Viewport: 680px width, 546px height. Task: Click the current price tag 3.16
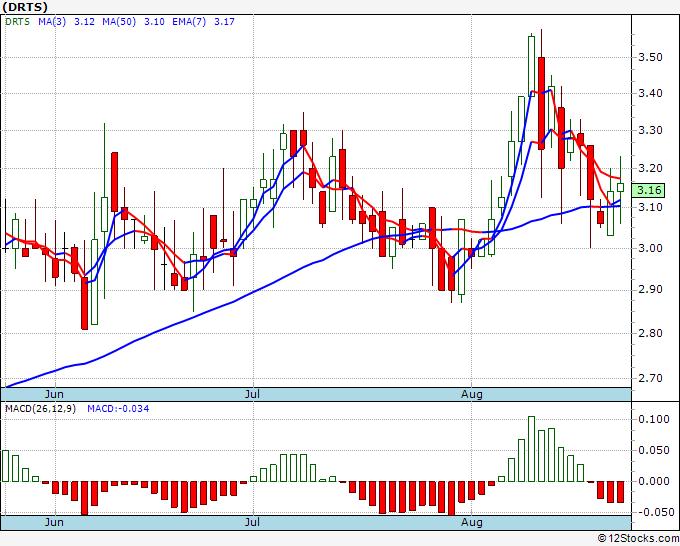pyautogui.click(x=648, y=190)
